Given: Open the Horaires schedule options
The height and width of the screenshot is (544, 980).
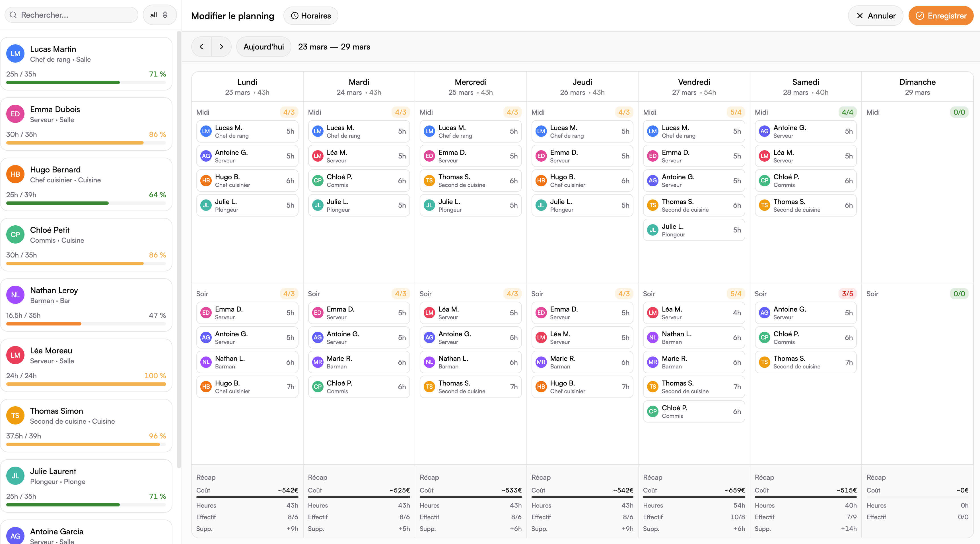Looking at the screenshot, I should pos(310,16).
